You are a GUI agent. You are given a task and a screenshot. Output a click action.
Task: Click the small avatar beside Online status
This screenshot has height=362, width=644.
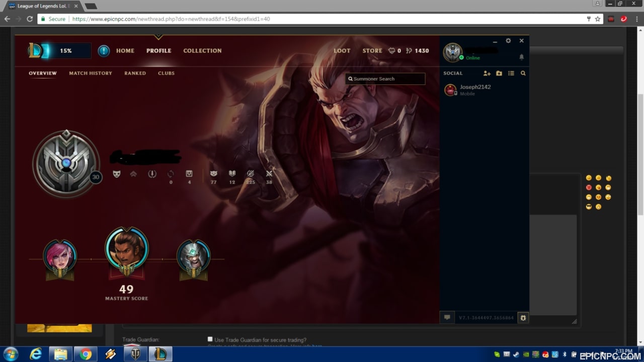coord(452,52)
